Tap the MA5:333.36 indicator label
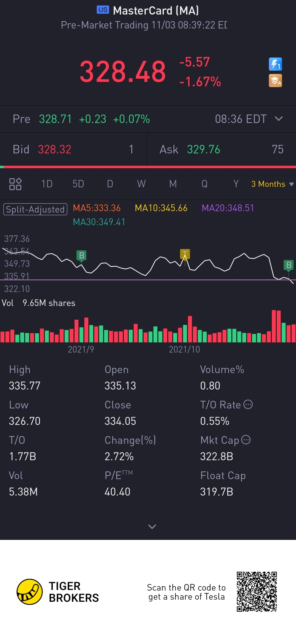The width and height of the screenshot is (296, 644). point(97,208)
